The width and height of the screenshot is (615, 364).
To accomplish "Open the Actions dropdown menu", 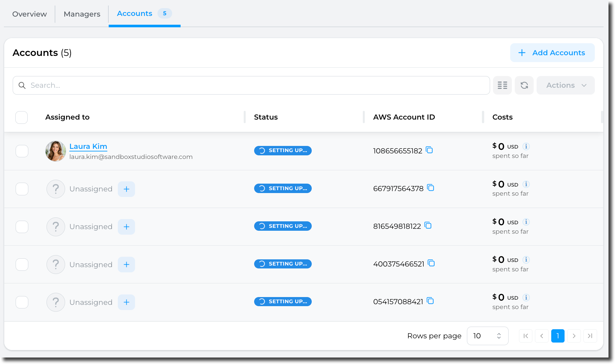I will pos(566,85).
